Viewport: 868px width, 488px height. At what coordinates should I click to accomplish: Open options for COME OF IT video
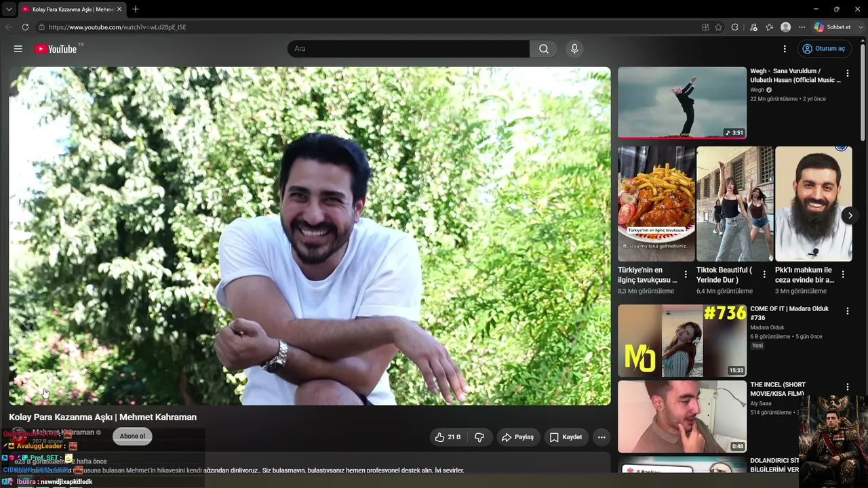(847, 311)
